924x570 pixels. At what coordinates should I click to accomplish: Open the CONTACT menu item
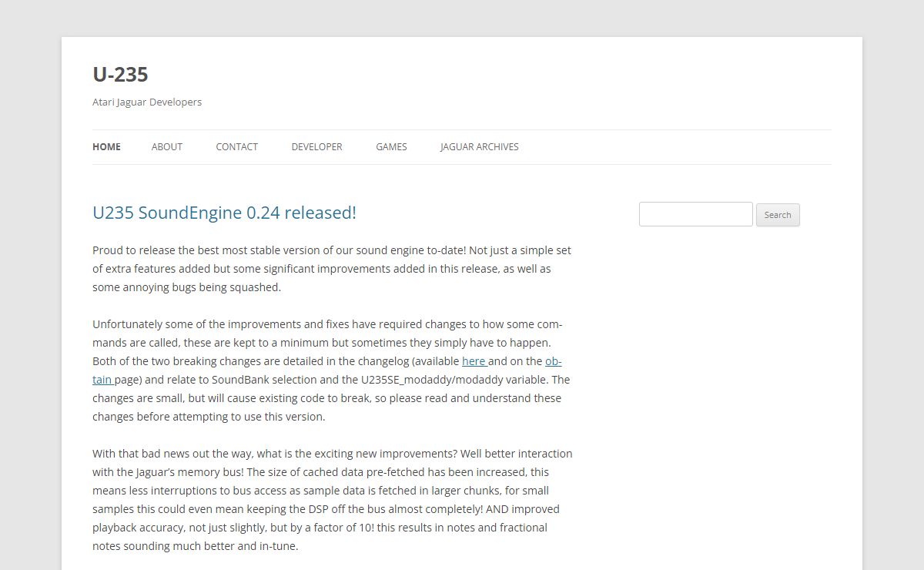tap(236, 146)
